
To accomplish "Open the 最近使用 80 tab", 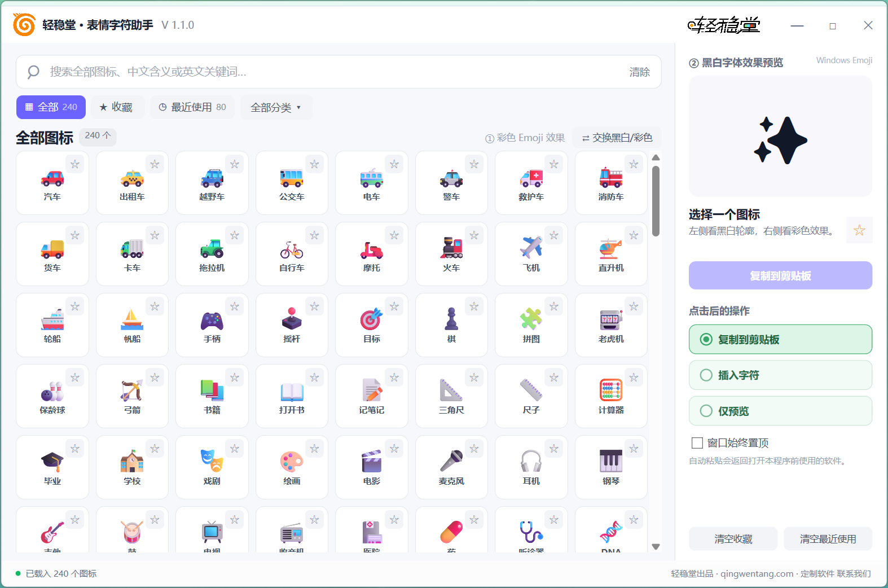I will (x=192, y=107).
